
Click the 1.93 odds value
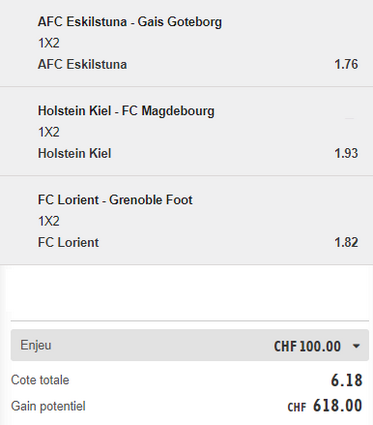click(x=346, y=153)
